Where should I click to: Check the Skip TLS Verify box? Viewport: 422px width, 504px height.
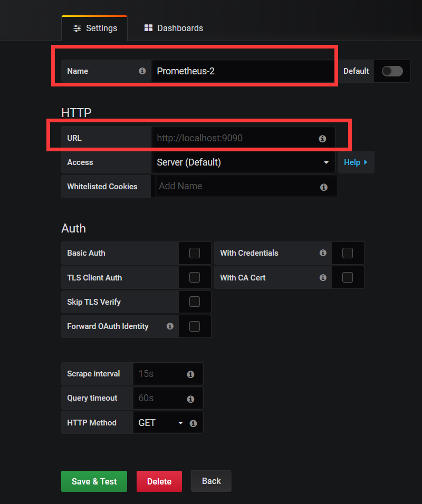(195, 302)
